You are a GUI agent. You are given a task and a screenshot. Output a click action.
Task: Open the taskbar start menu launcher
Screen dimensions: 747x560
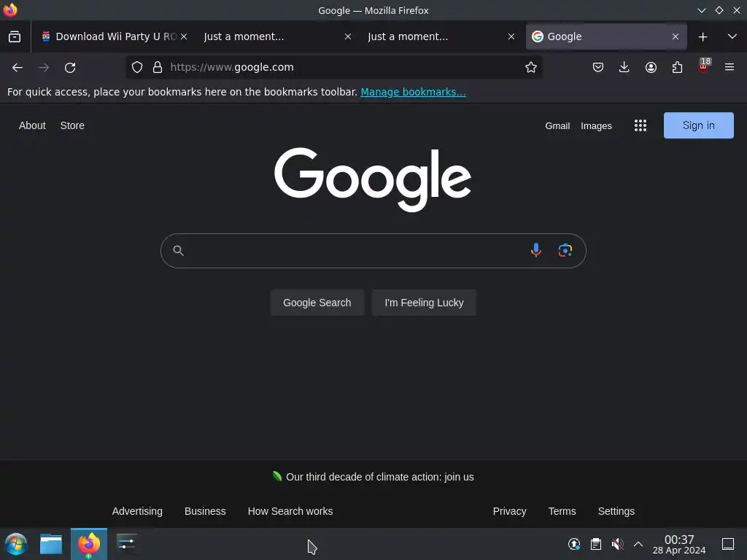[16, 544]
